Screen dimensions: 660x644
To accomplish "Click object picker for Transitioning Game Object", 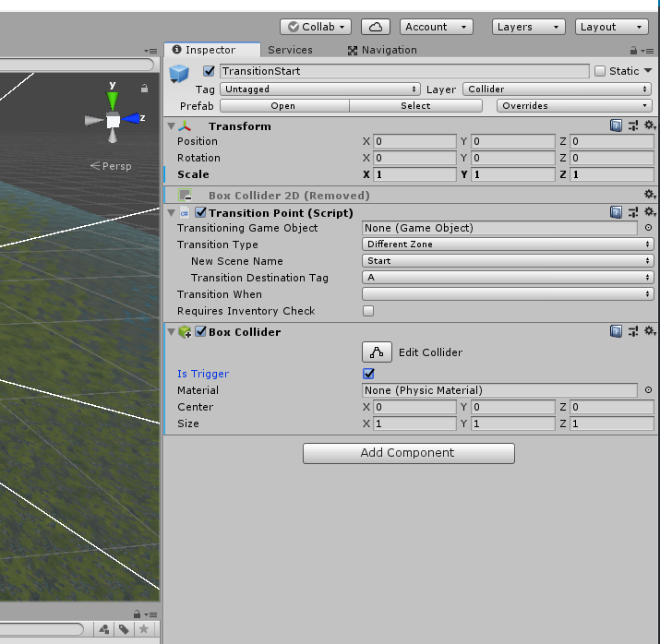I will point(648,228).
